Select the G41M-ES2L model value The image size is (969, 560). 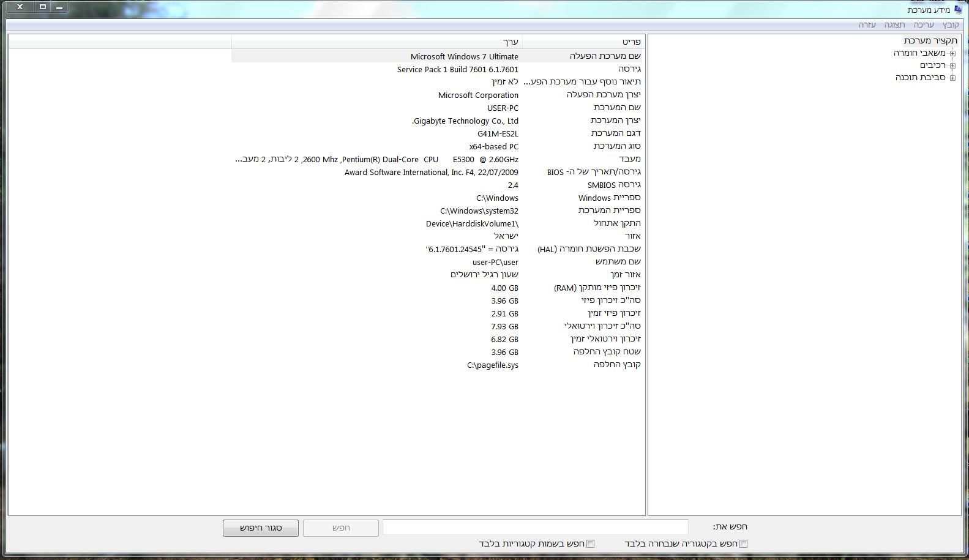click(498, 133)
